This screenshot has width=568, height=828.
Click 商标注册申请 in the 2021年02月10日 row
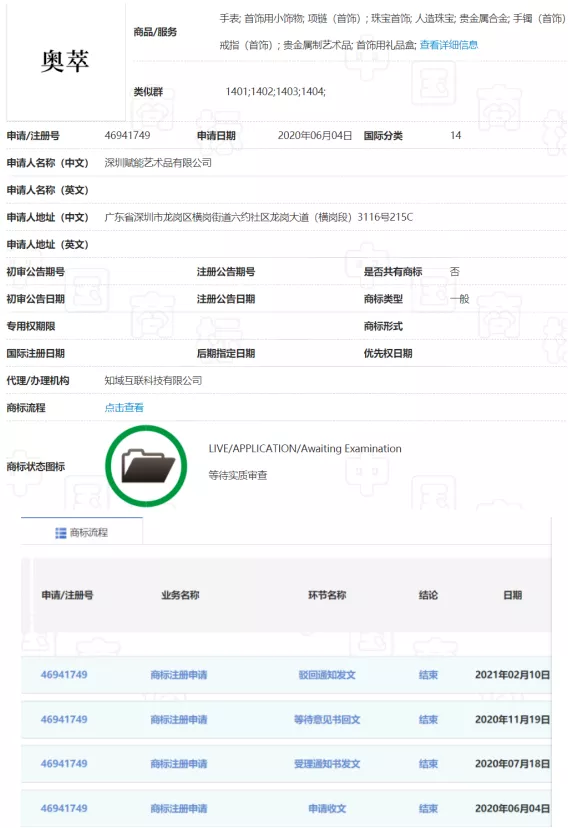[x=179, y=675]
